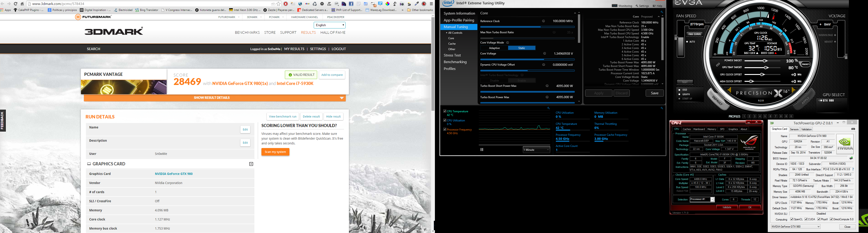
Task: Click Scan my system button
Action: (275, 152)
